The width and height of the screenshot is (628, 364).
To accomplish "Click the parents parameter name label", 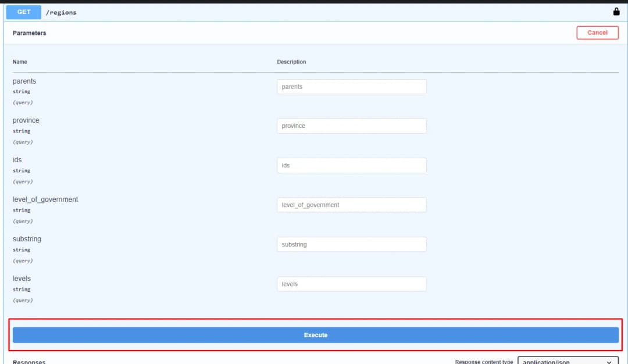I will 24,81.
